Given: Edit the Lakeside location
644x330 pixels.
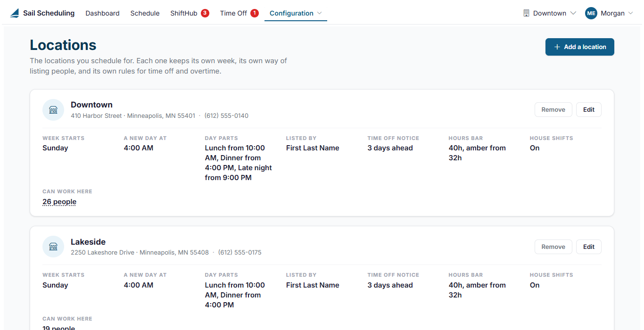Looking at the screenshot, I should point(589,247).
